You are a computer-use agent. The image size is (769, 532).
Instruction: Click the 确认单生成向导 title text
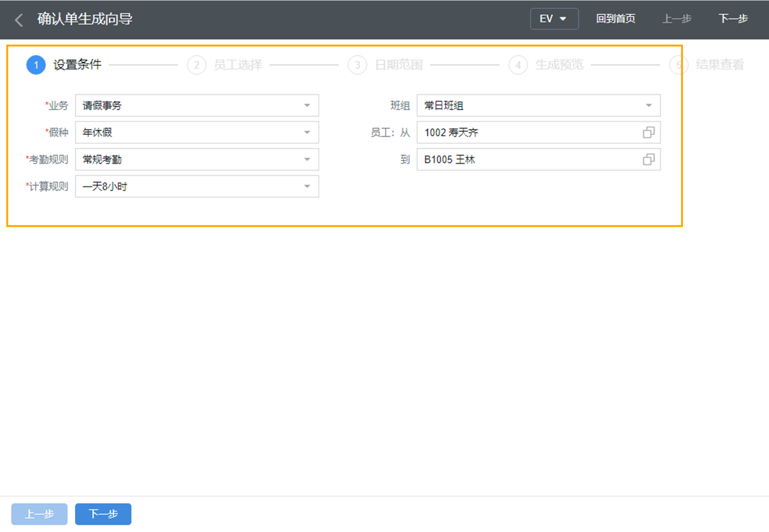(85, 19)
